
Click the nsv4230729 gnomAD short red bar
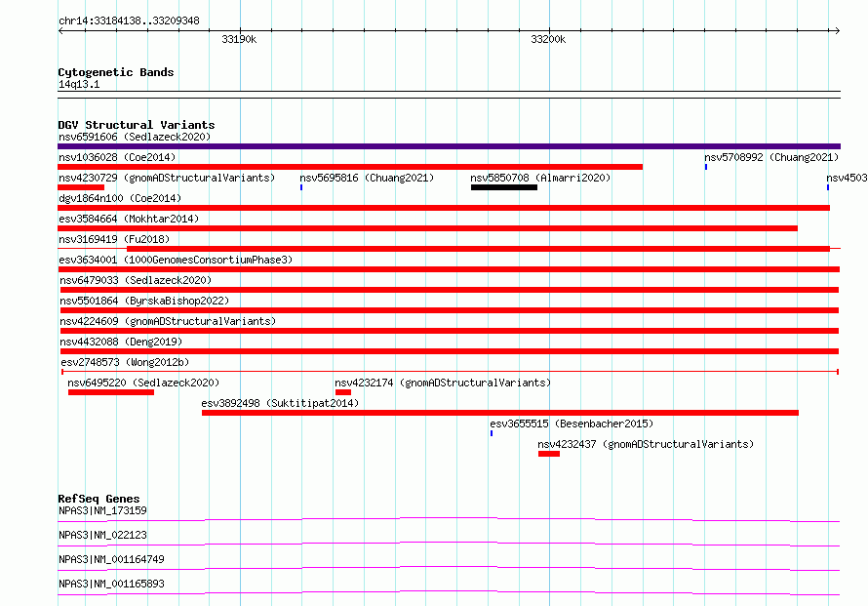81,187
